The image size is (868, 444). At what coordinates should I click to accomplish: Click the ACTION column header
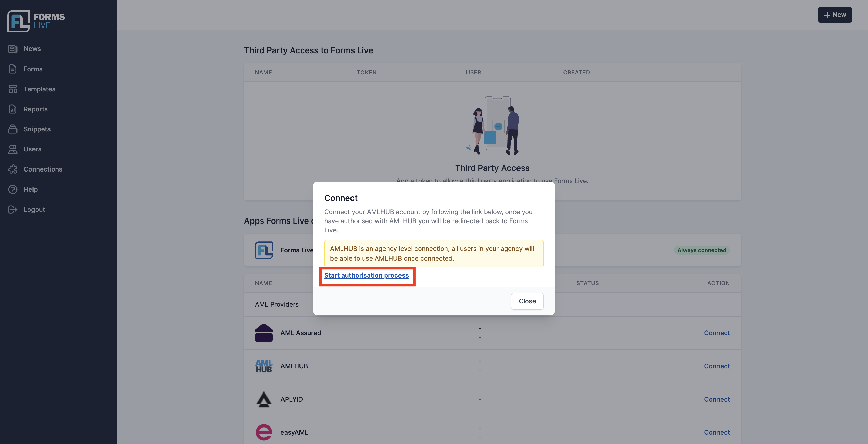[x=719, y=283]
